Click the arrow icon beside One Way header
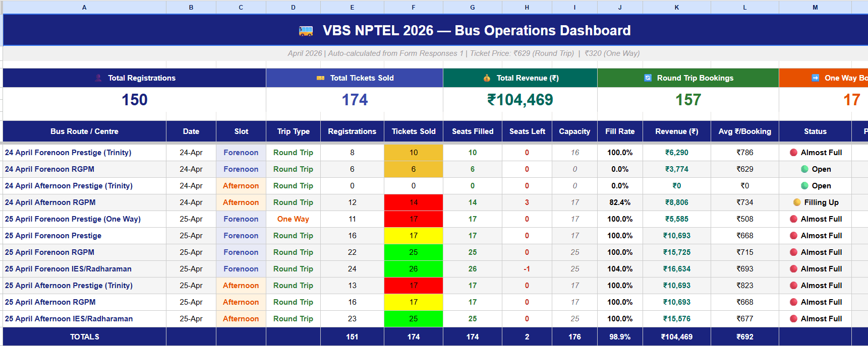 click(815, 78)
